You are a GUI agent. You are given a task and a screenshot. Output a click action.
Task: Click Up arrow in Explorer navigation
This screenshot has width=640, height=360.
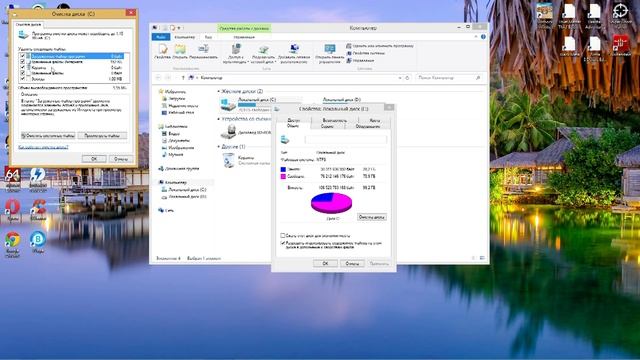point(183,78)
